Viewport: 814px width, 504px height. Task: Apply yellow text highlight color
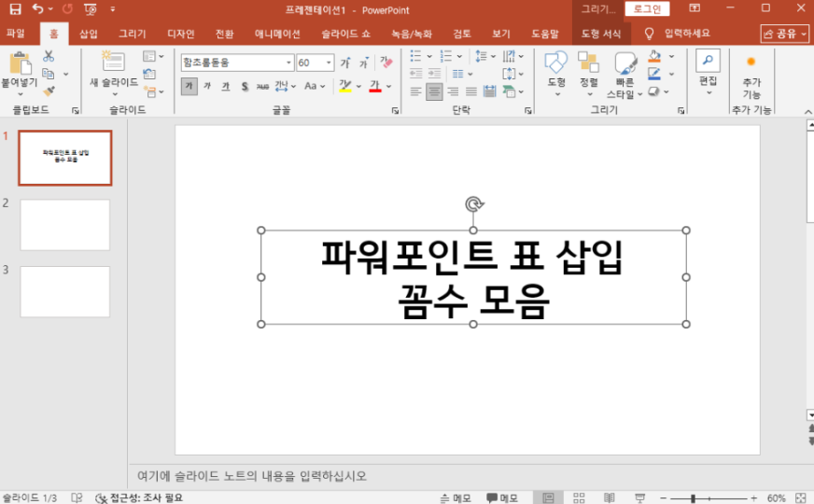tap(345, 86)
